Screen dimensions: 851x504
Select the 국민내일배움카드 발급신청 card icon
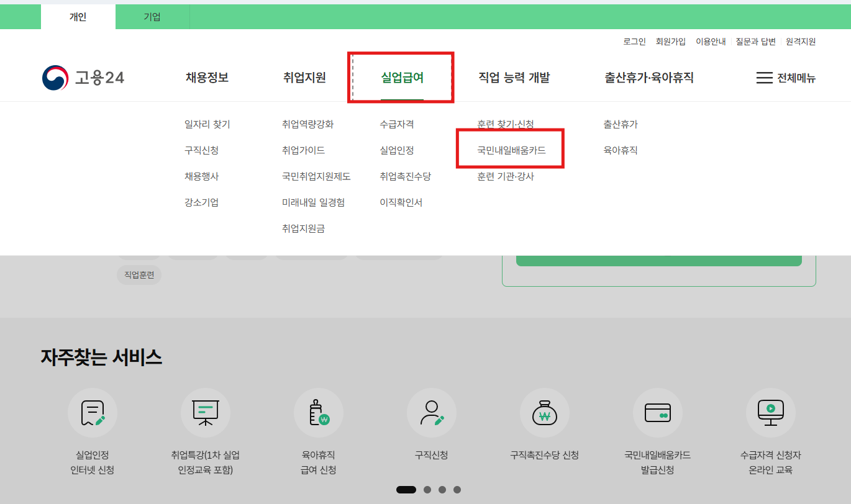click(x=657, y=412)
